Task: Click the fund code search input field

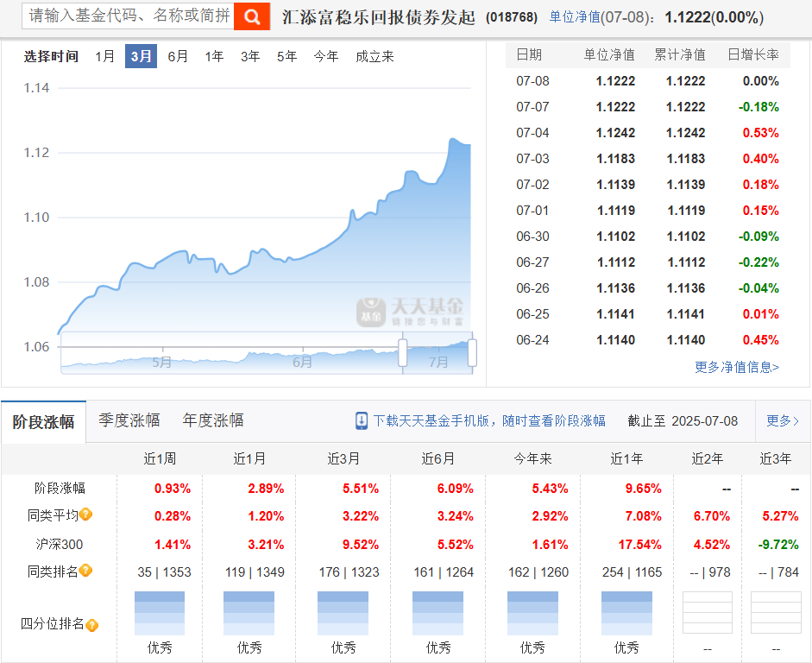Action: tap(128, 16)
